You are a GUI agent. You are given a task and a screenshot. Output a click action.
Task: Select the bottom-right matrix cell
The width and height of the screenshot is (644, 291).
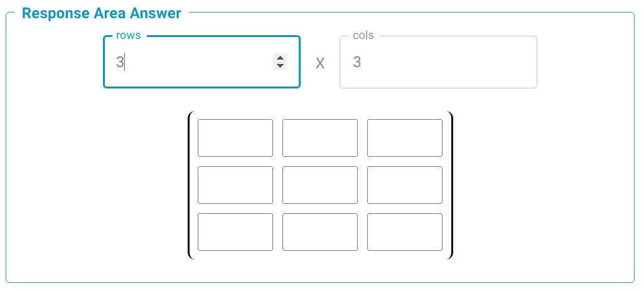pos(405,232)
